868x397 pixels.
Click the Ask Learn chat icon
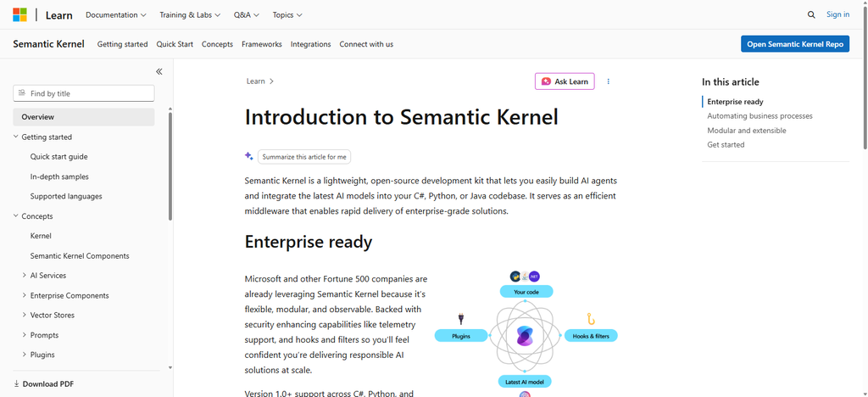(x=547, y=81)
